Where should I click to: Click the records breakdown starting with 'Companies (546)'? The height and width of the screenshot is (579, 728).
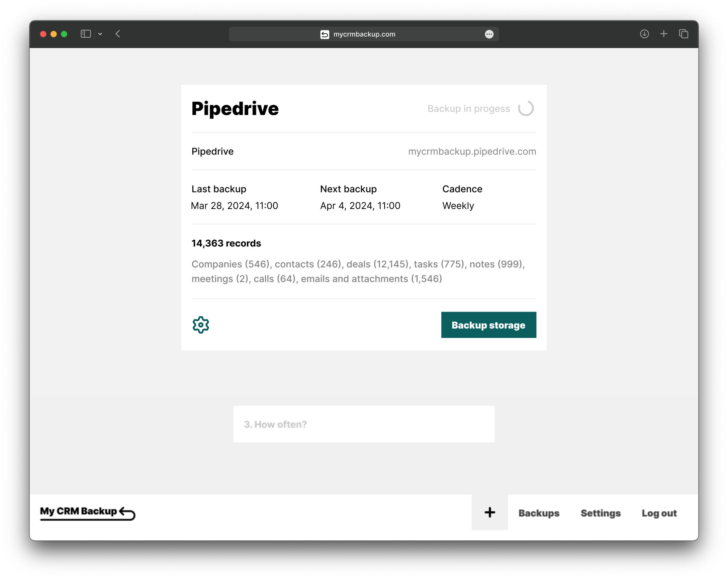coord(358,271)
